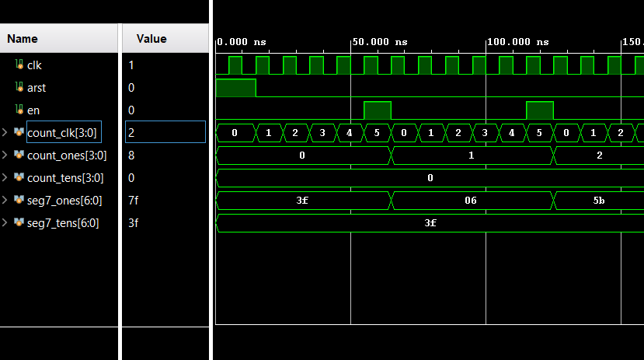
Task: Click the arst value 0
Action: (x=131, y=88)
